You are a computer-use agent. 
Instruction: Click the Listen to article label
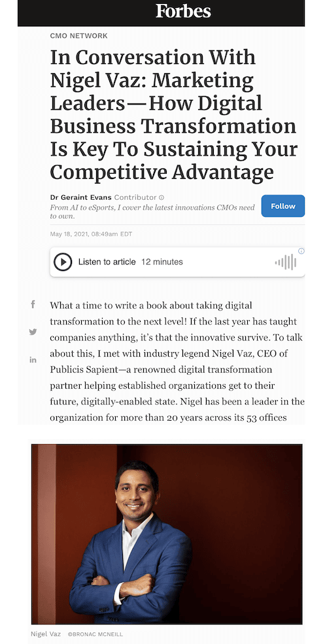[x=107, y=262]
